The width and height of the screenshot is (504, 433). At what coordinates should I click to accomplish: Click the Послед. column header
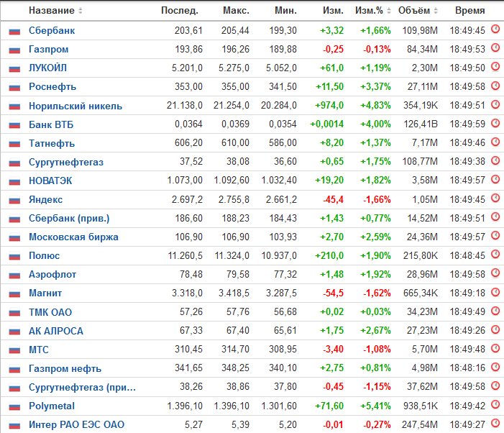click(x=180, y=11)
